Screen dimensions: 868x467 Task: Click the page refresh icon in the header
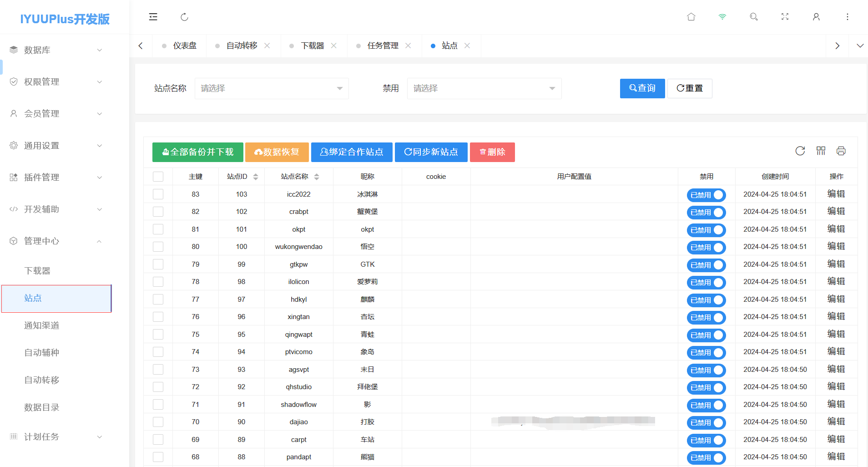tap(184, 17)
